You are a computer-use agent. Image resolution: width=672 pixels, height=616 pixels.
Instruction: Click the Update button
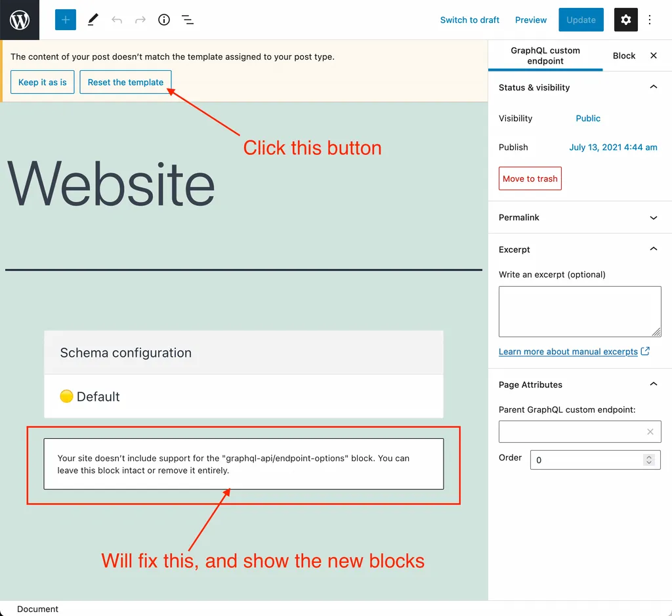click(581, 20)
